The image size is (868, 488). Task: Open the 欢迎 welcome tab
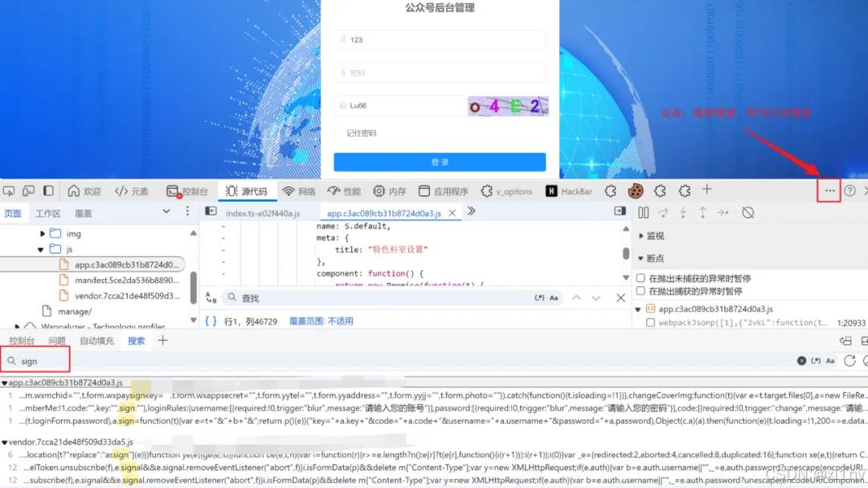coord(84,191)
